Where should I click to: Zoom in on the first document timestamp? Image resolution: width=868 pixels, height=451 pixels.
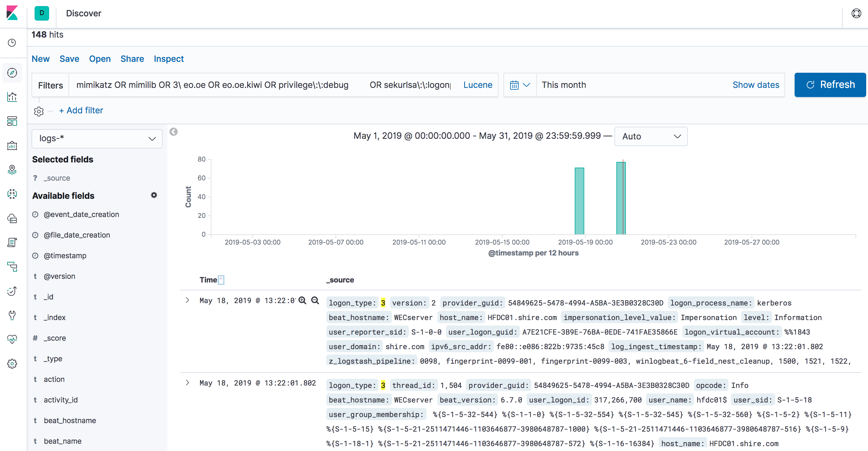(302, 300)
